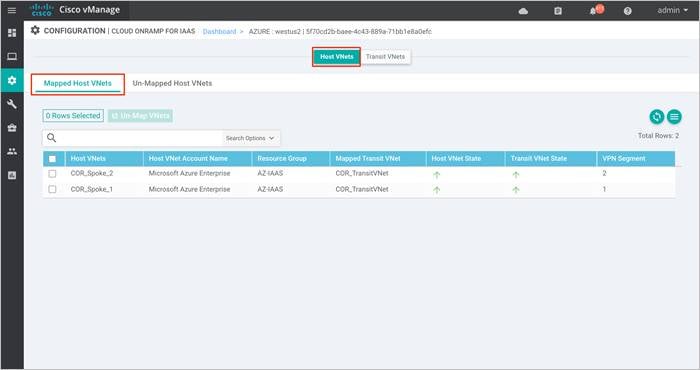
Task: Sort by the Resource Group column header
Action: [x=282, y=158]
